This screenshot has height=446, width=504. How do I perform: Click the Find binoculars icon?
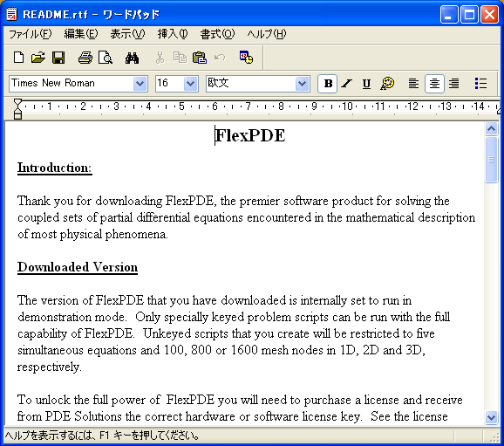point(133,58)
